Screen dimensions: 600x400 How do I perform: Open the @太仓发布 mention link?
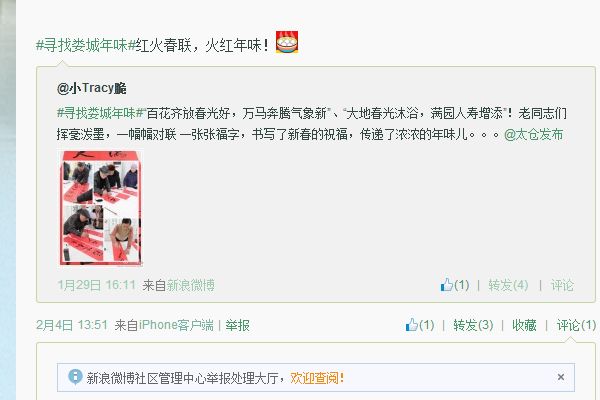pyautogui.click(x=533, y=134)
